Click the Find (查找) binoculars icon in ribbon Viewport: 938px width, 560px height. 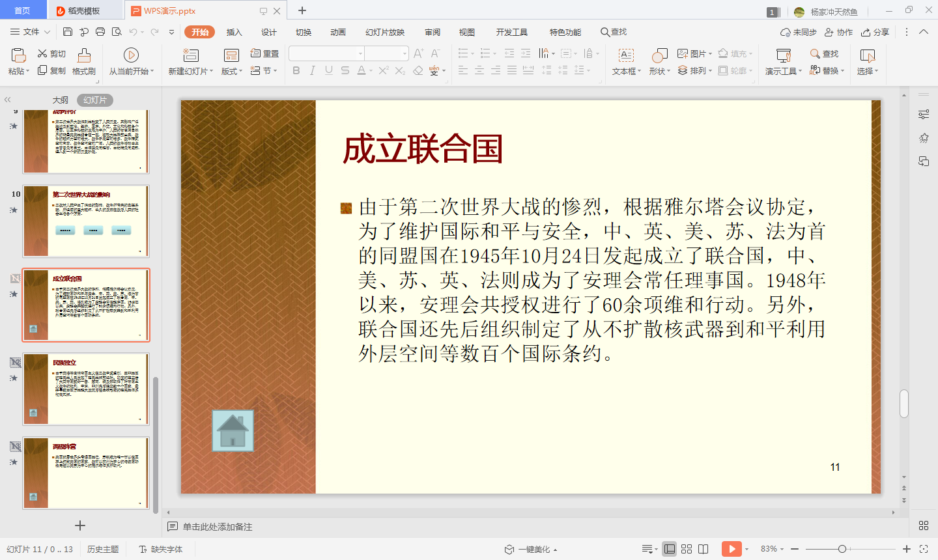[815, 53]
